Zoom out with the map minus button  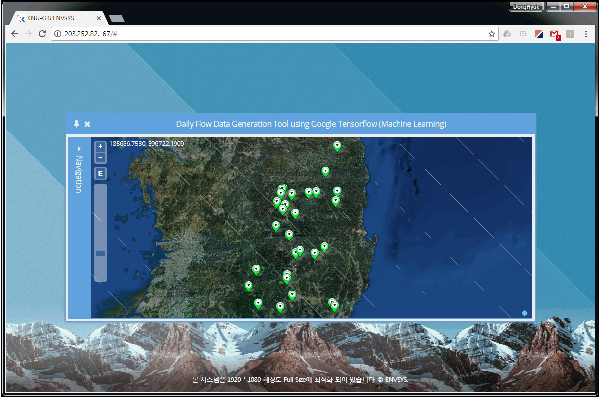[100, 157]
